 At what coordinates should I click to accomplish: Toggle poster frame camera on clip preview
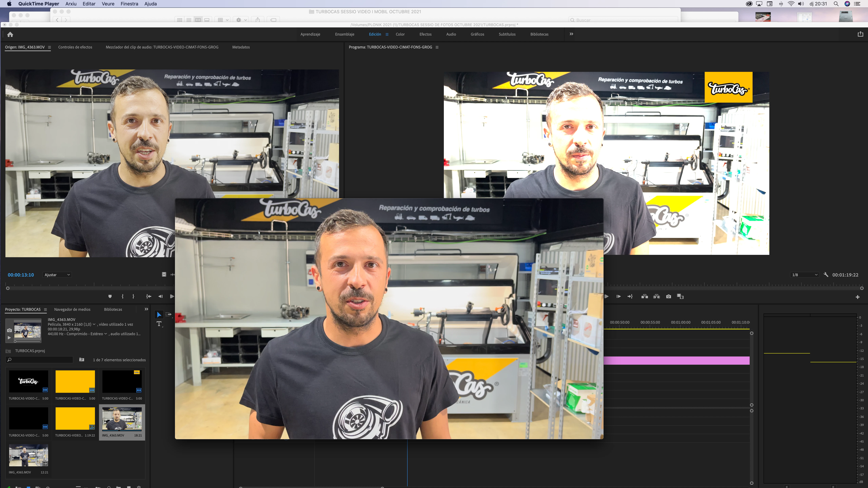pyautogui.click(x=9, y=330)
